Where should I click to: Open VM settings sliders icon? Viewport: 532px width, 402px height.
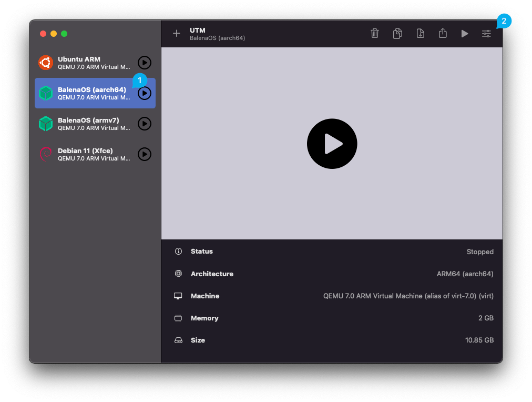point(486,34)
